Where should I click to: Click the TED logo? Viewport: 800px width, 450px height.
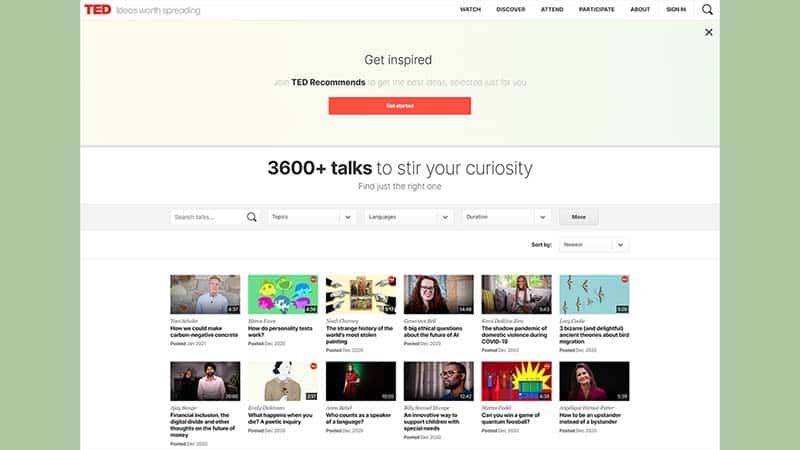(97, 10)
